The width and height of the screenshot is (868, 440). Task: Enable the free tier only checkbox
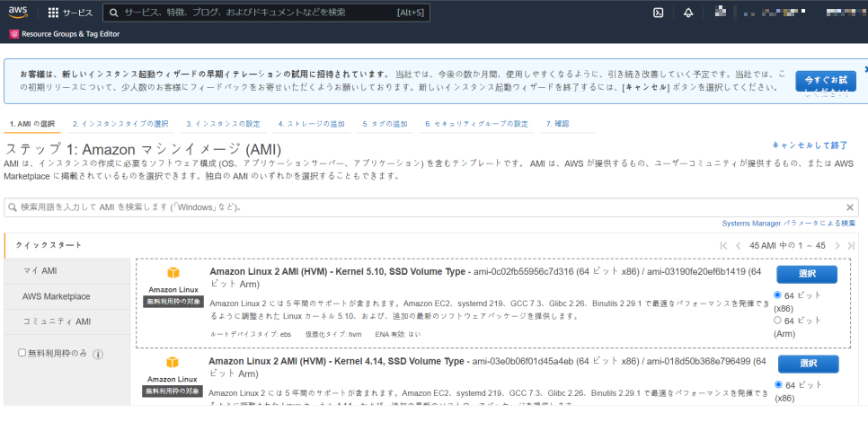click(x=22, y=353)
